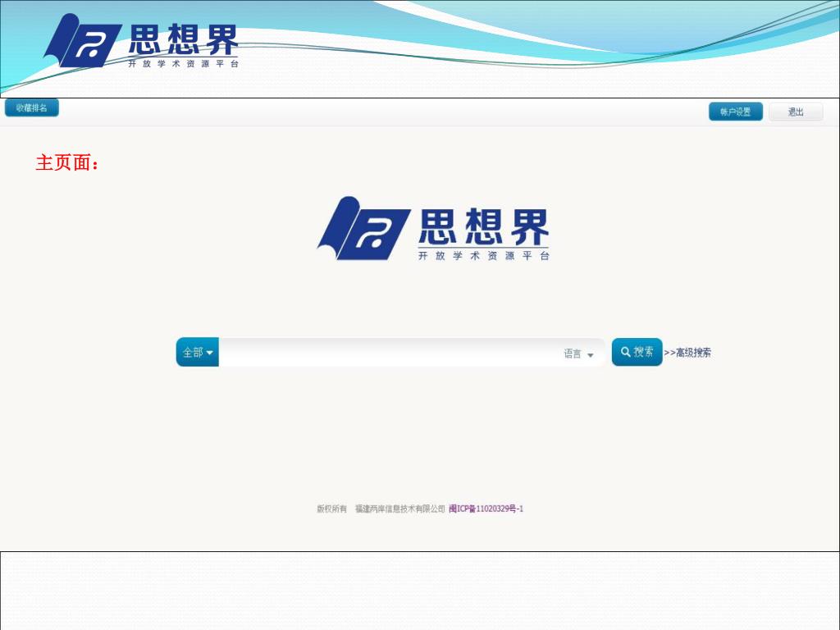Click the 收藏排名 button
Viewport: 840px width, 630px height.
click(32, 107)
